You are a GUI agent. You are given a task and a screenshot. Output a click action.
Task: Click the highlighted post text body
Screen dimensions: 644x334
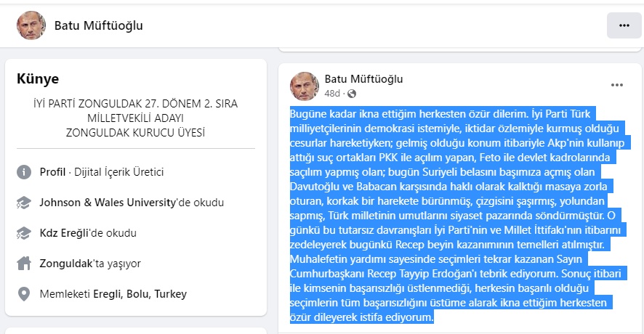458,216
